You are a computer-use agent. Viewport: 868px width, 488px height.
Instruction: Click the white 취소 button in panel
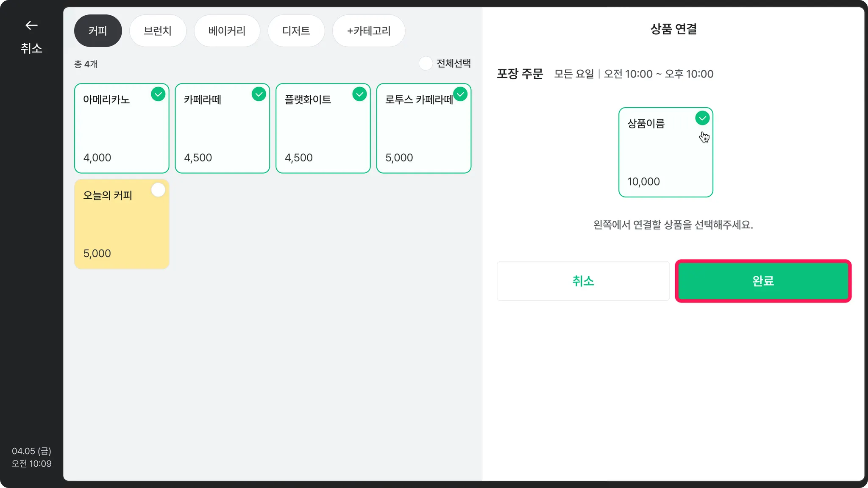click(x=583, y=281)
